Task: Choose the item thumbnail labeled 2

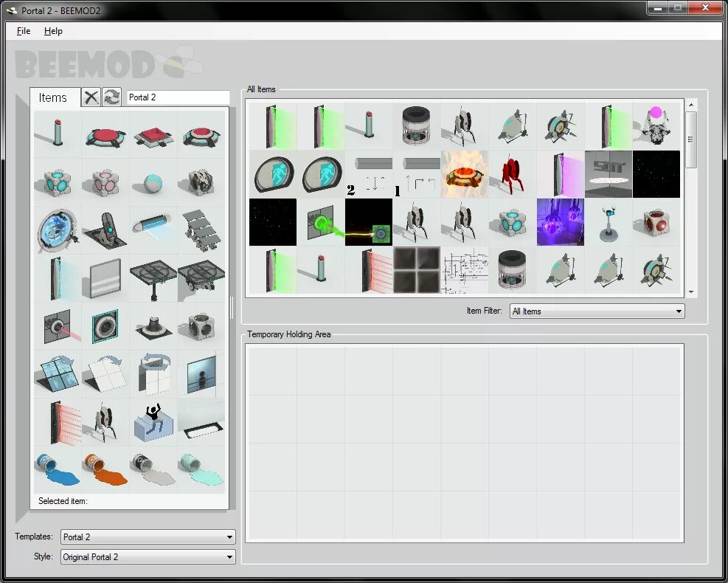Action: click(369, 174)
